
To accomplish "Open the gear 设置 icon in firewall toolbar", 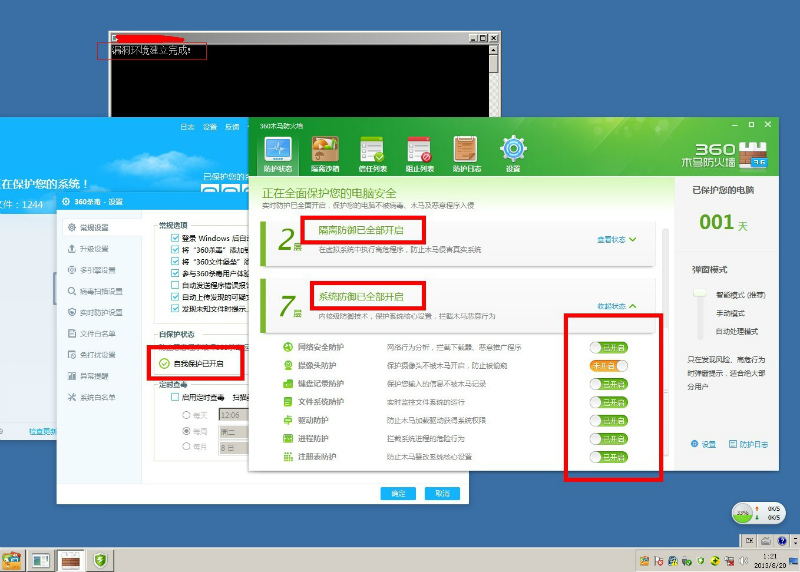I will point(513,154).
